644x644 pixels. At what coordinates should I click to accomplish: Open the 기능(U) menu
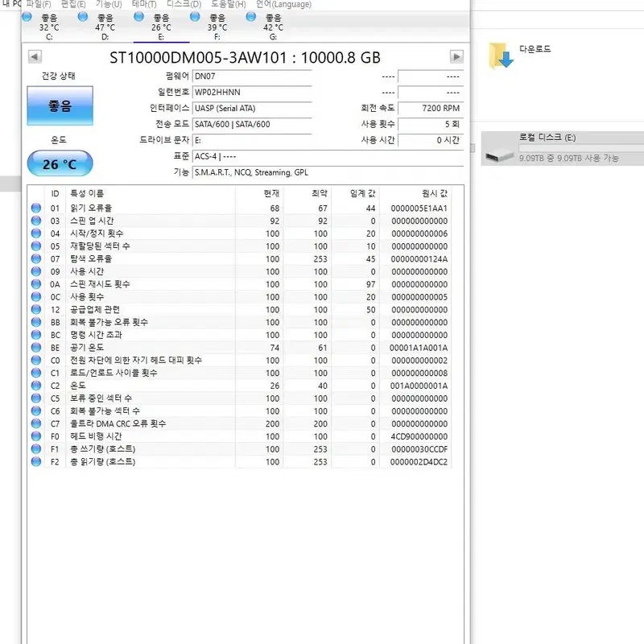pos(109,4)
